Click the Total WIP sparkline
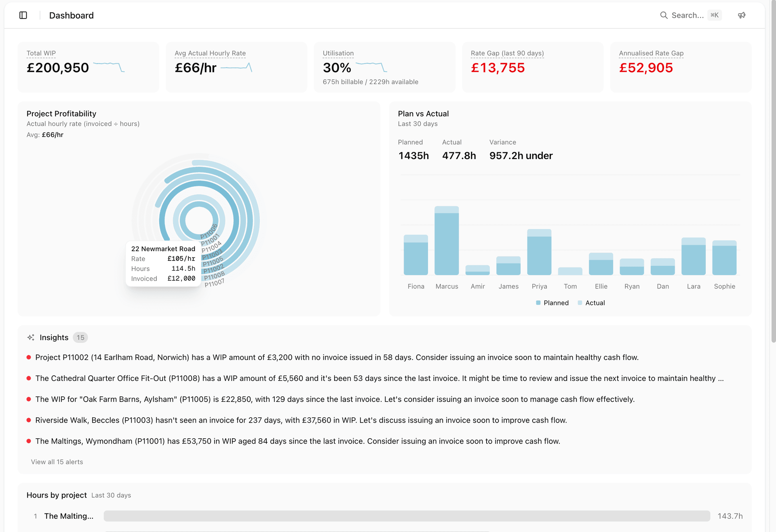Viewport: 776px width, 532px height. (108, 67)
